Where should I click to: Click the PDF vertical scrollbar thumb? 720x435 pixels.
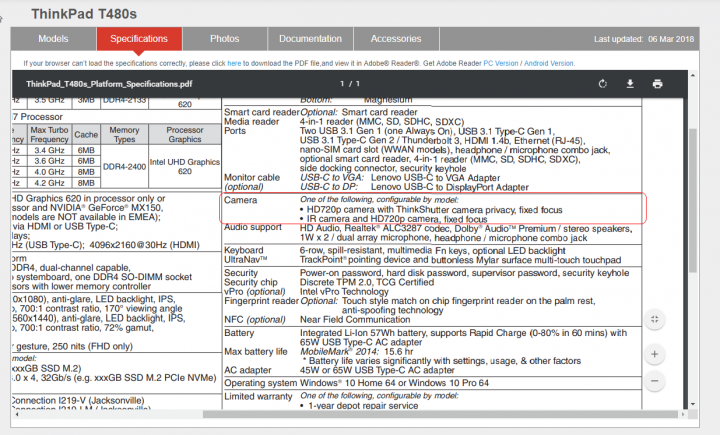click(692, 200)
